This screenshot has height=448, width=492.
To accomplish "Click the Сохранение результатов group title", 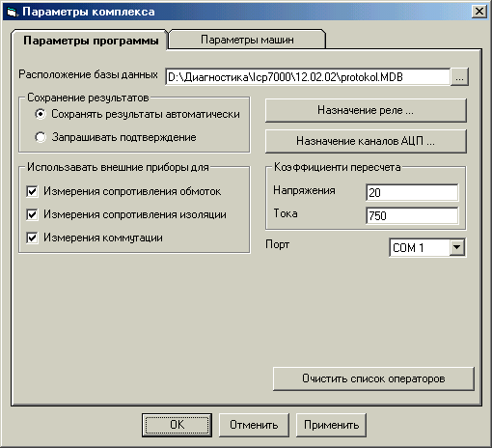I will (x=88, y=98).
